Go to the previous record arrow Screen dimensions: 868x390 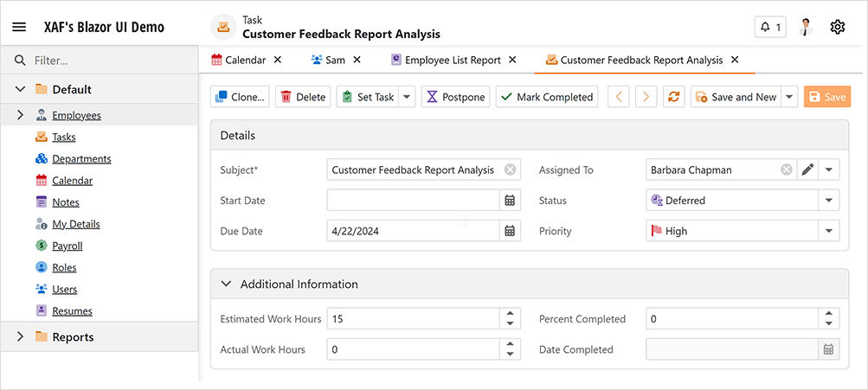click(618, 97)
